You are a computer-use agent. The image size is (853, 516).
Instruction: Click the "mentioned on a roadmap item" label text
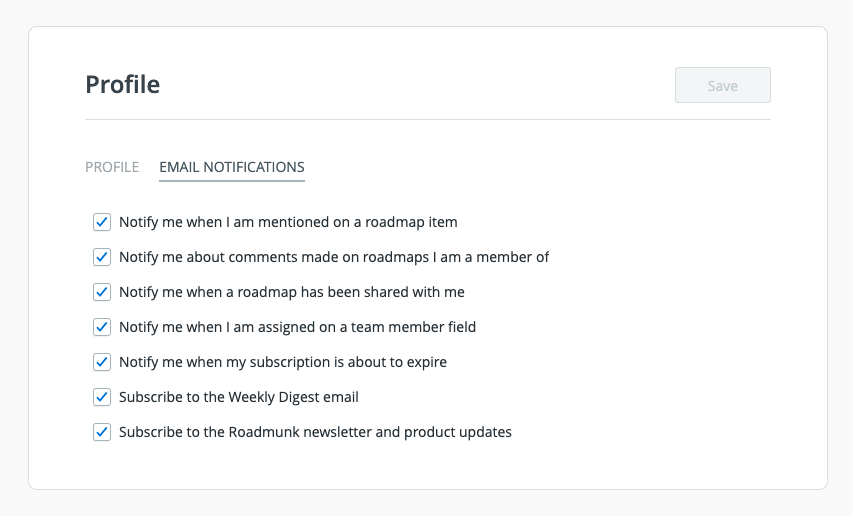pos(288,222)
